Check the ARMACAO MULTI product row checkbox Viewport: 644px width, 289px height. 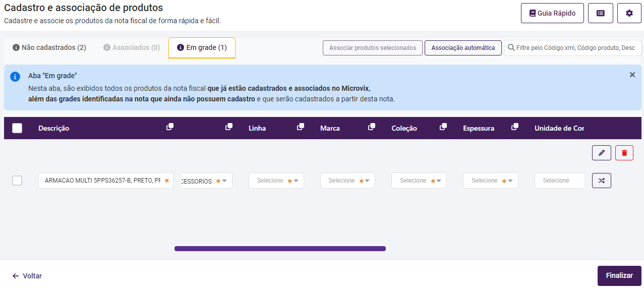(x=17, y=181)
